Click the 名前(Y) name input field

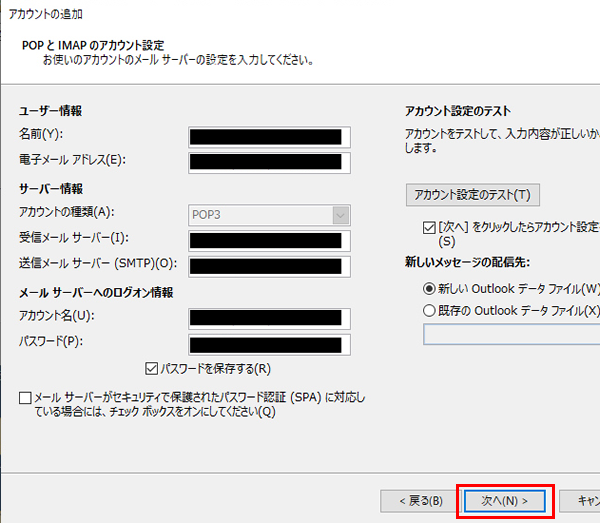269,135
